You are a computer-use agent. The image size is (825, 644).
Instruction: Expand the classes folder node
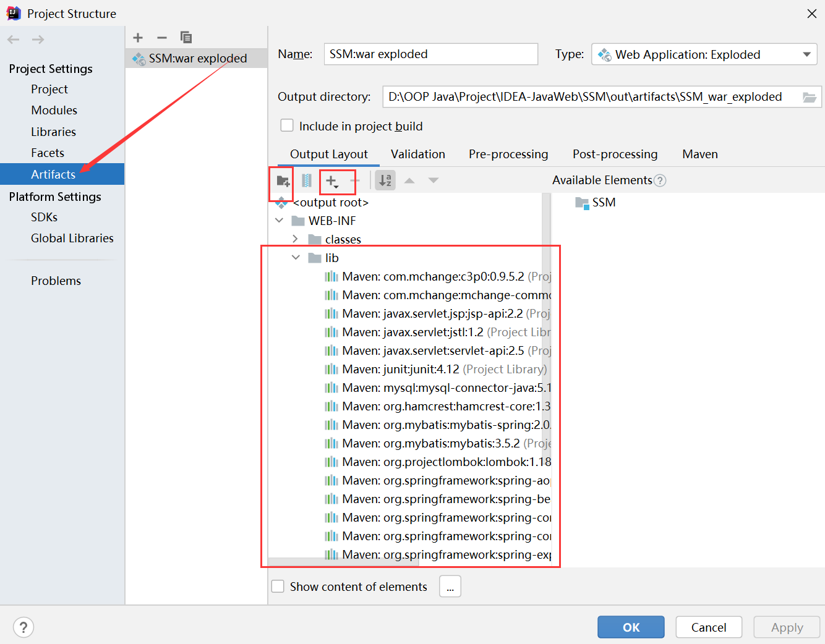point(296,239)
